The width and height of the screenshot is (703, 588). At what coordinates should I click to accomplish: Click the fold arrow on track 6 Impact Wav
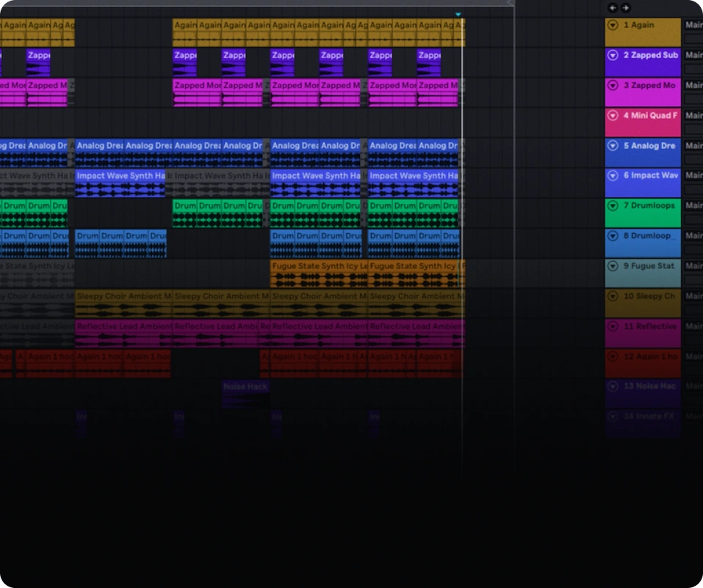(x=612, y=176)
